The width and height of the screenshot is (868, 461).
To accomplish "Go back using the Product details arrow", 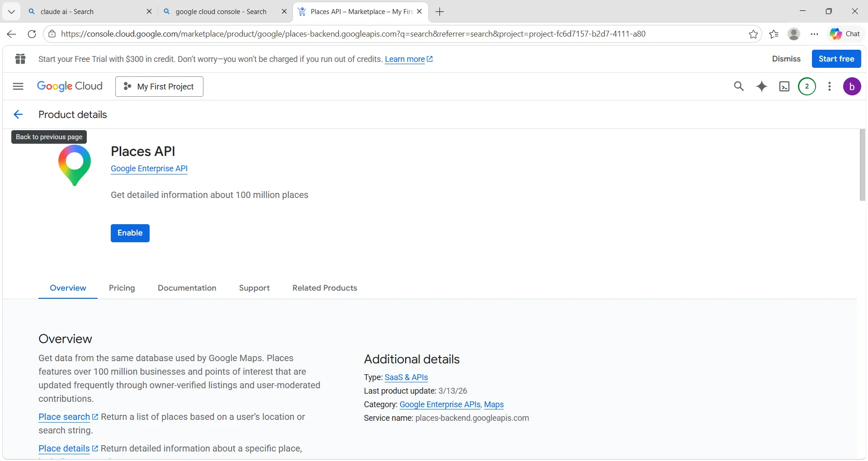I will pyautogui.click(x=18, y=115).
